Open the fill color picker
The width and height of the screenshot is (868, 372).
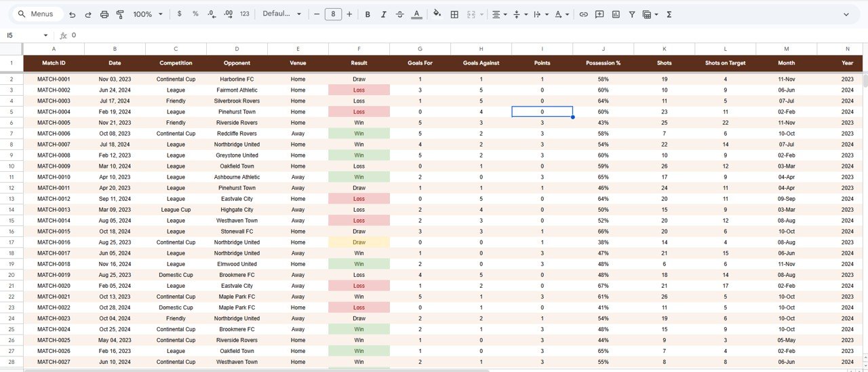tap(437, 14)
